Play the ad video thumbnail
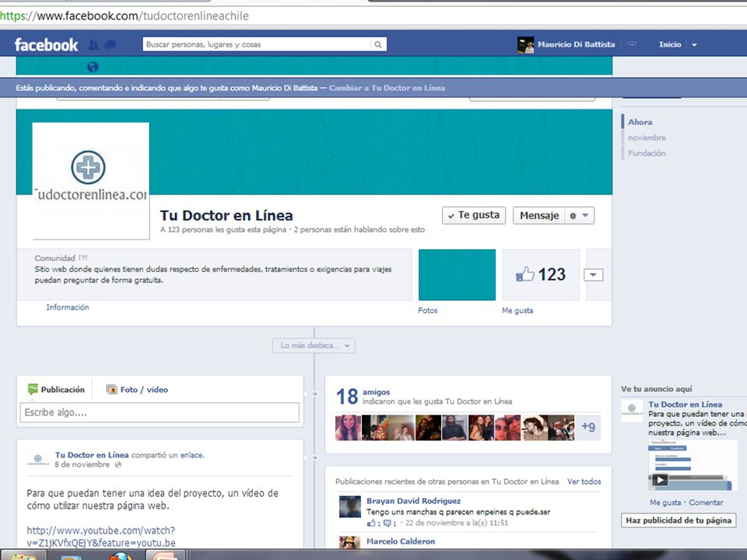Screen dimensions: 747x560 tap(693, 465)
